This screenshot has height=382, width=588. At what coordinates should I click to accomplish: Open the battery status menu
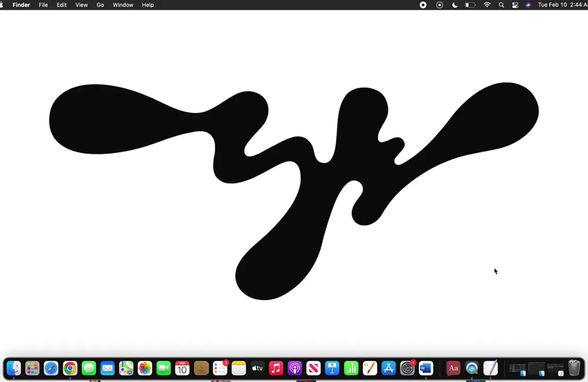point(470,5)
